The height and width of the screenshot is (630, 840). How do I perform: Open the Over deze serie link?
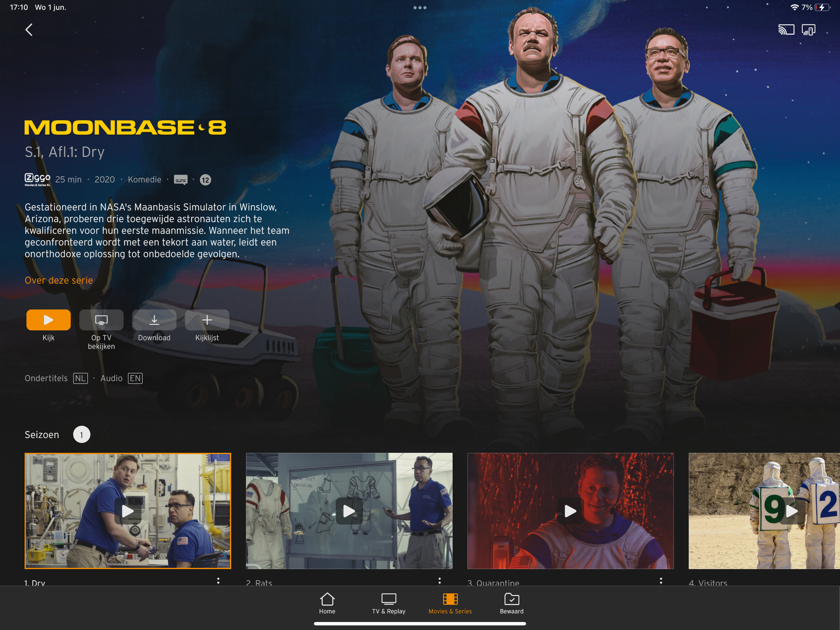[59, 281]
